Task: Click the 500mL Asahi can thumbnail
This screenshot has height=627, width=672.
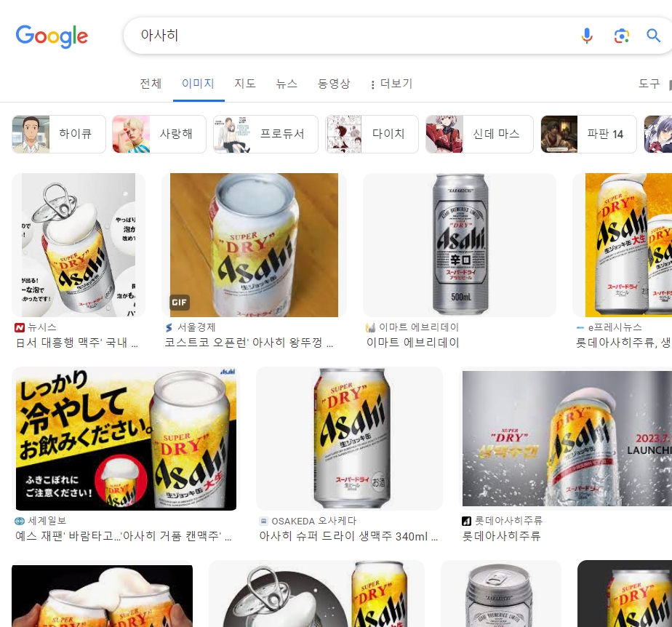Action: point(459,245)
